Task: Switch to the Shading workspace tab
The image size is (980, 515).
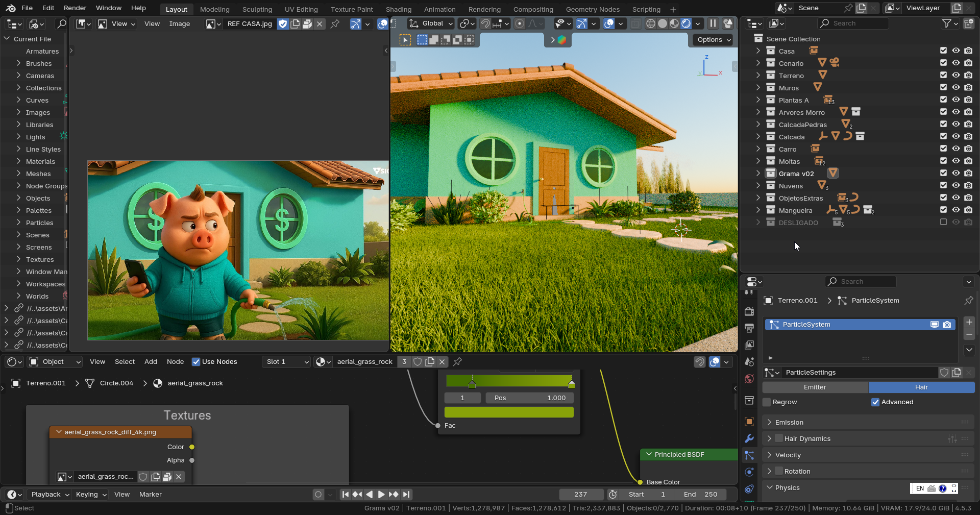Action: click(399, 9)
